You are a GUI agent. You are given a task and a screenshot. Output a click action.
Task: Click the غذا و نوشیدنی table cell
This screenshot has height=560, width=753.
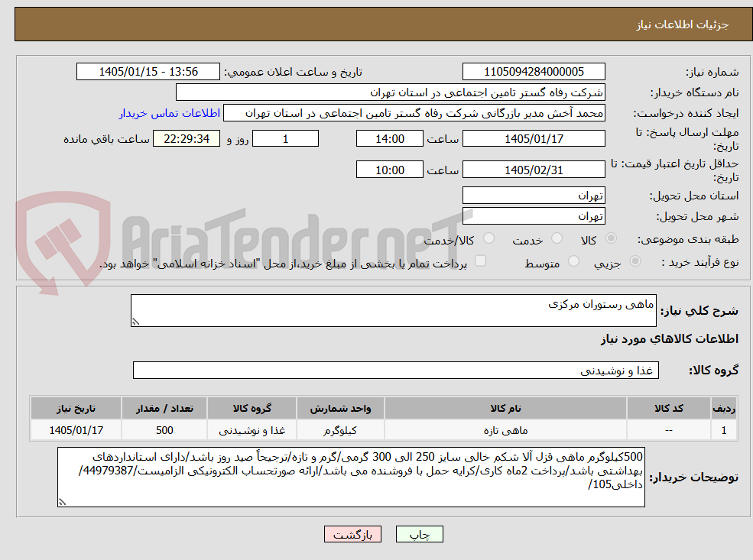(x=252, y=430)
